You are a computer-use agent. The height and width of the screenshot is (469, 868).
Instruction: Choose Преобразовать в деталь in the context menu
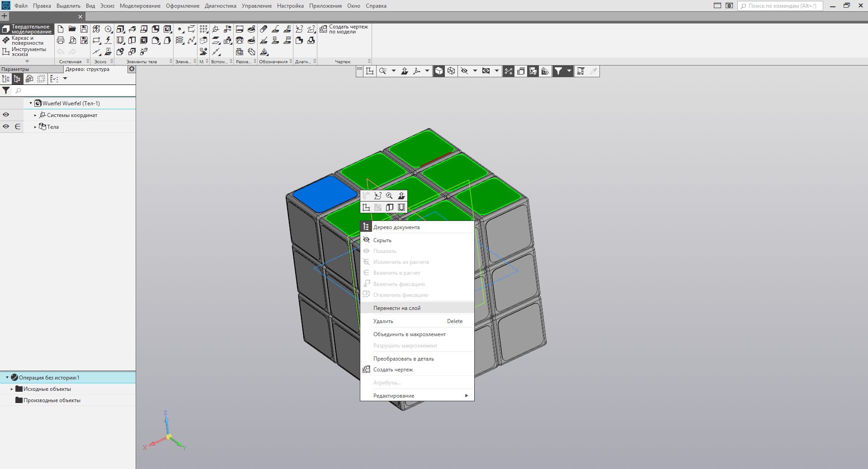click(x=417, y=359)
